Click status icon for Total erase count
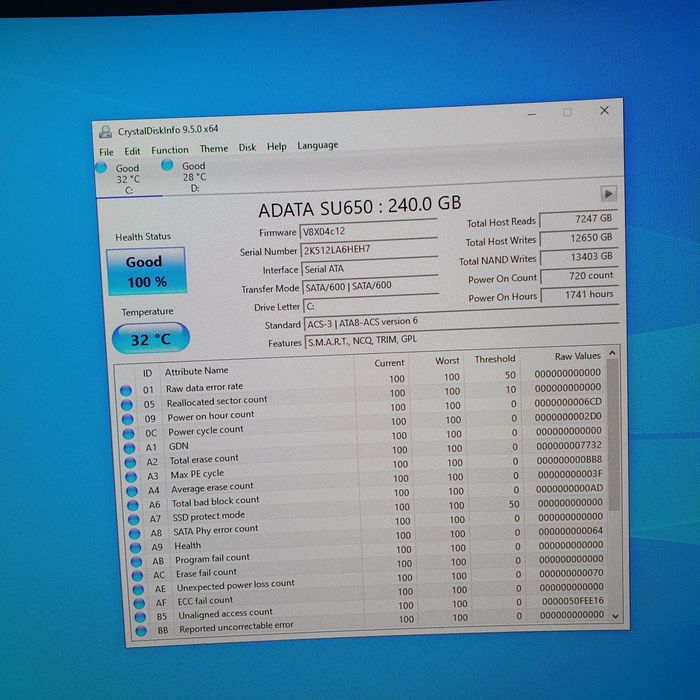 (x=130, y=462)
